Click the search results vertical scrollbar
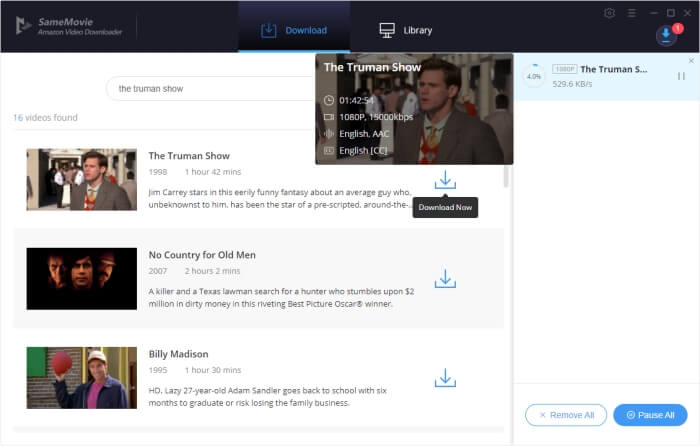Image resolution: width=700 pixels, height=446 pixels. tap(505, 176)
